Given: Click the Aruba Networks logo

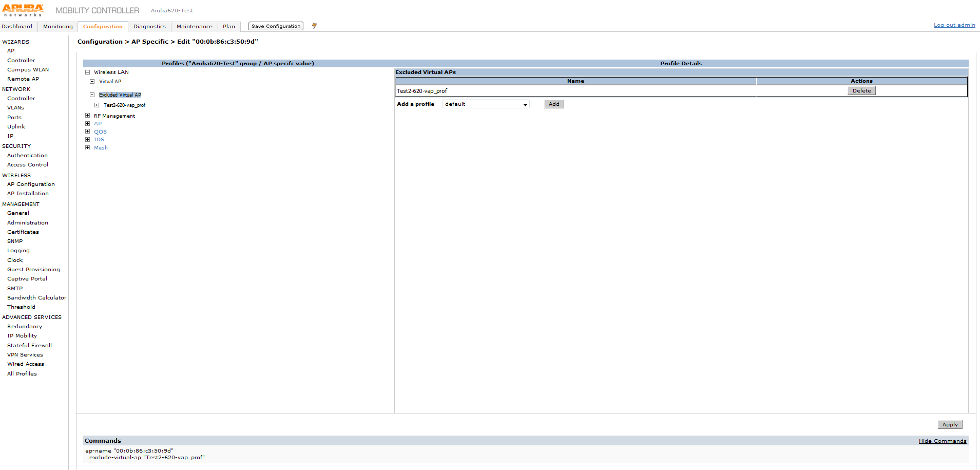Looking at the screenshot, I should [x=23, y=10].
